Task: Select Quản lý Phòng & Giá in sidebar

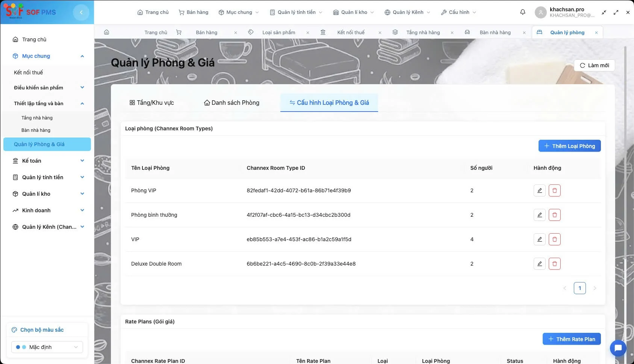Action: click(47, 144)
